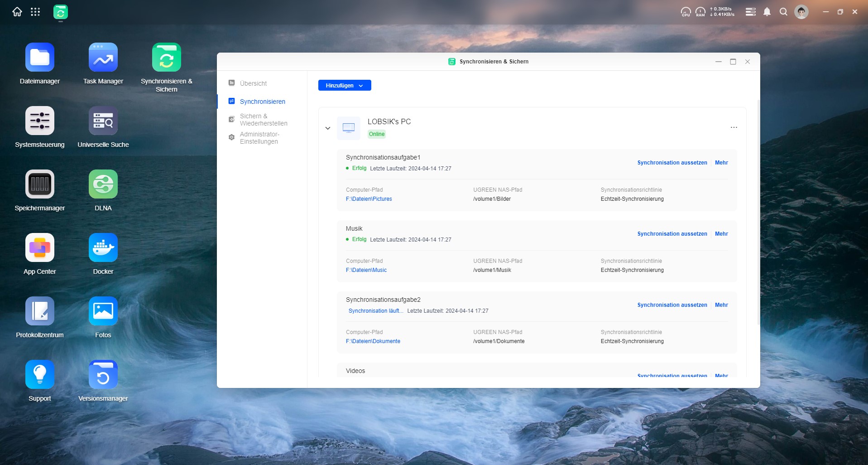Collapse the LOBSIK's PC device section
868x465 pixels.
pos(328,128)
